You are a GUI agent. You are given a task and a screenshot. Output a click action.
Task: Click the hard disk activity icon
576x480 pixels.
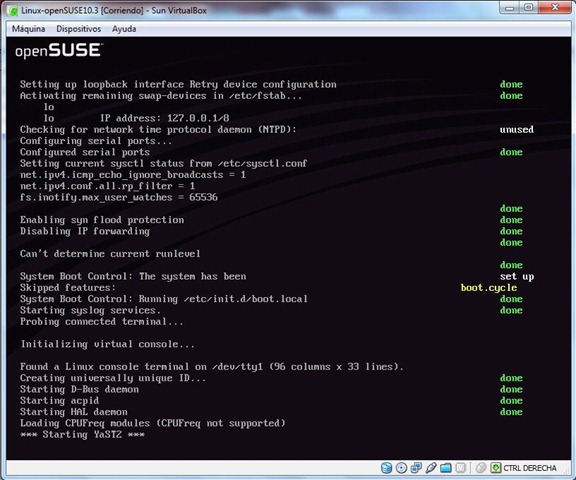pos(386,468)
